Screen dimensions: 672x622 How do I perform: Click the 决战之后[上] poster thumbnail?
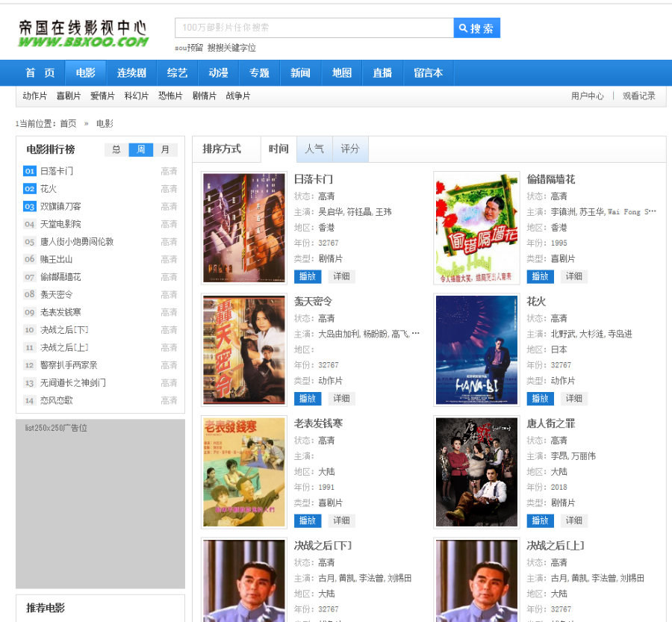(x=476, y=580)
